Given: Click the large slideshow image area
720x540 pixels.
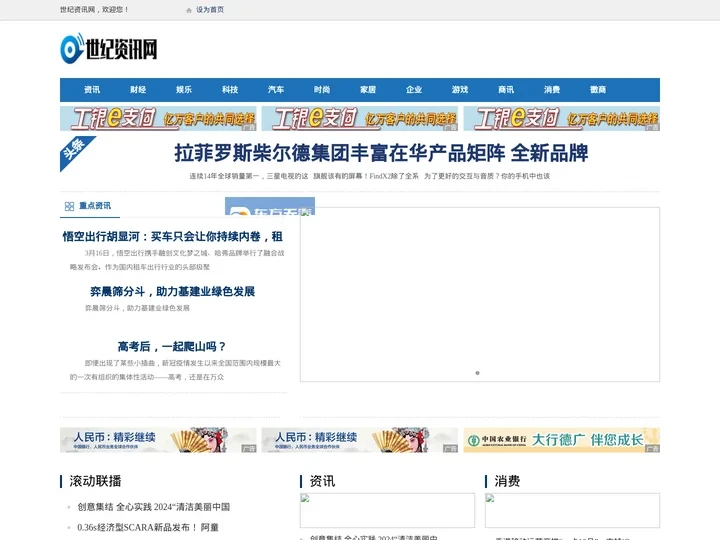Looking at the screenshot, I should (480, 294).
